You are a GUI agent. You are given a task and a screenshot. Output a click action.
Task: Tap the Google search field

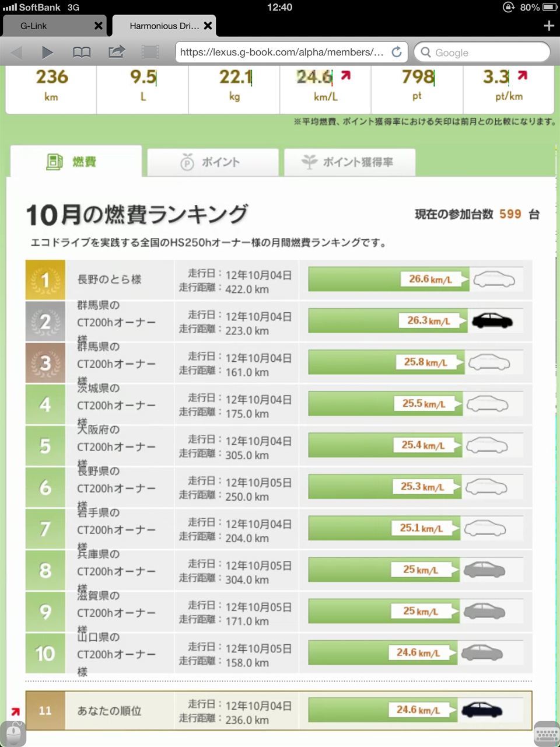coord(482,52)
